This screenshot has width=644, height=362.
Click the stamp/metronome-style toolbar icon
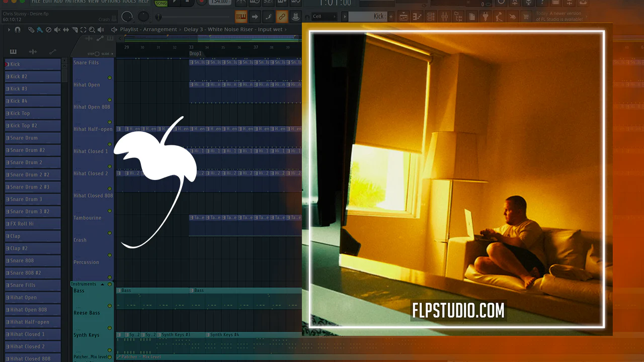[x=295, y=17]
